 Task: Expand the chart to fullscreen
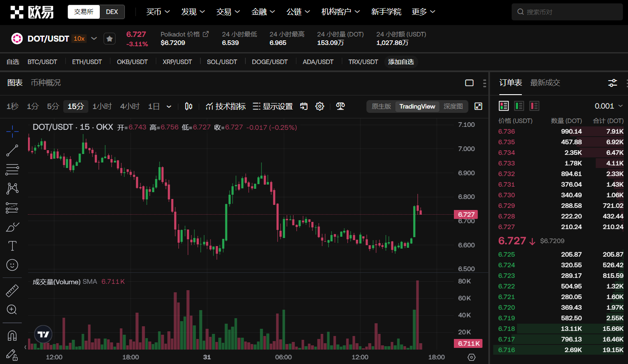[478, 106]
